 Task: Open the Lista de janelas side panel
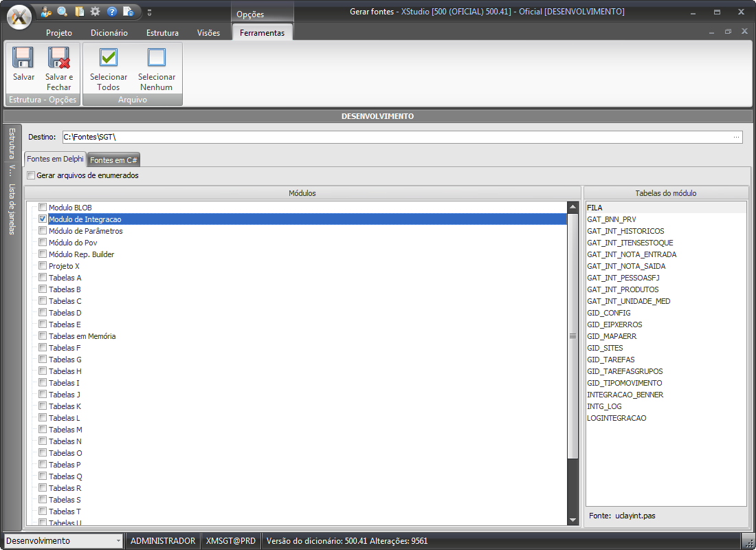11,209
